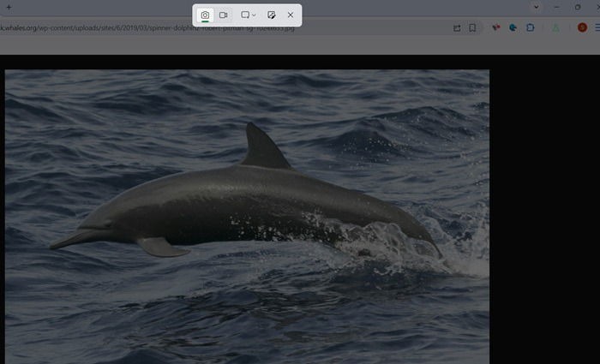
Task: Click the address bar URL field
Action: point(214,27)
